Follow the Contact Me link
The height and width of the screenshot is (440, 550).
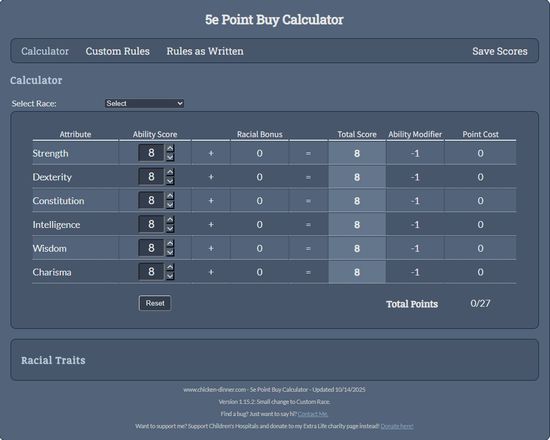click(313, 414)
